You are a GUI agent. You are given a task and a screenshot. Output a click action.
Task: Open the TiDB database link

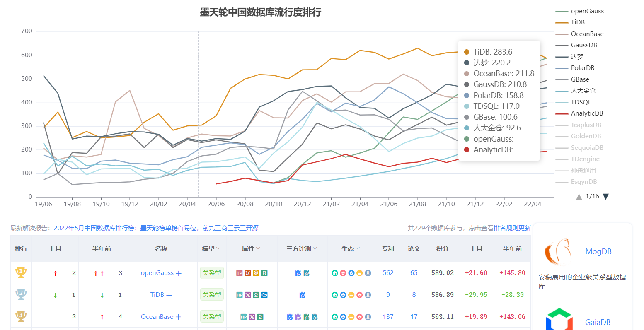coord(157,295)
